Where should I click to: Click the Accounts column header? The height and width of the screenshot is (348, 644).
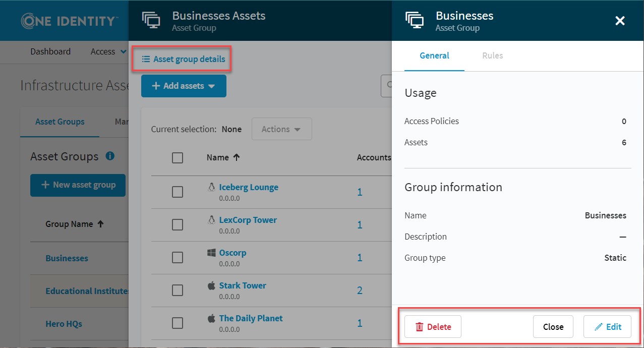pos(374,157)
